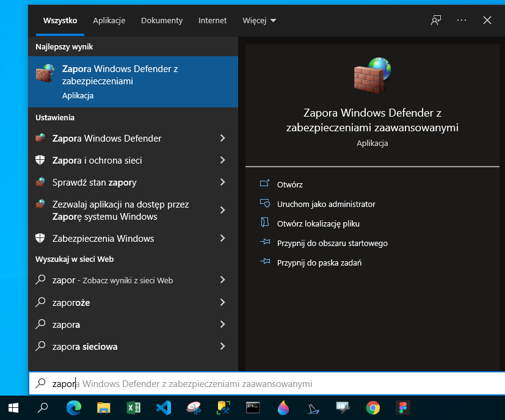Click the pin icon for obszaru startowego
The image size is (505, 420).
coord(265,242)
